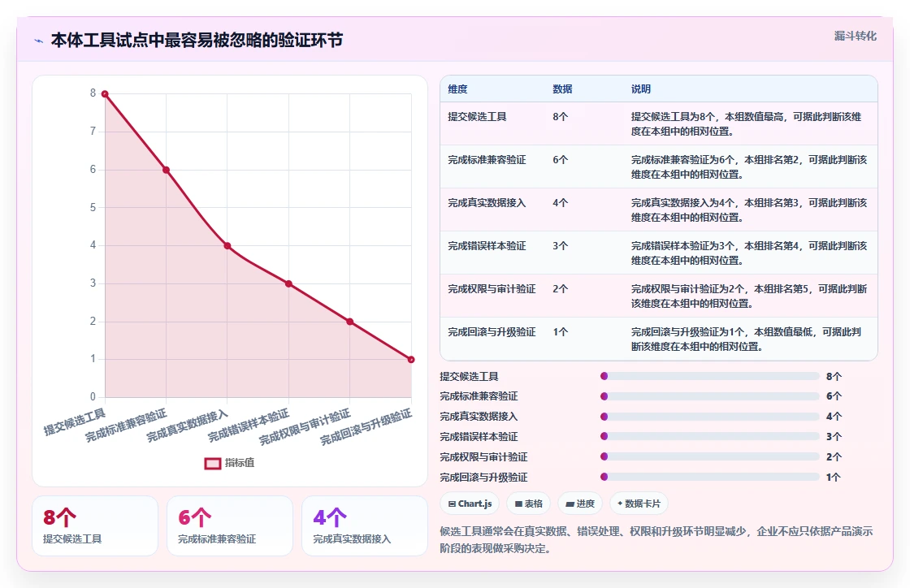Click the 4个 value in the table
910x588 pixels.
click(560, 202)
